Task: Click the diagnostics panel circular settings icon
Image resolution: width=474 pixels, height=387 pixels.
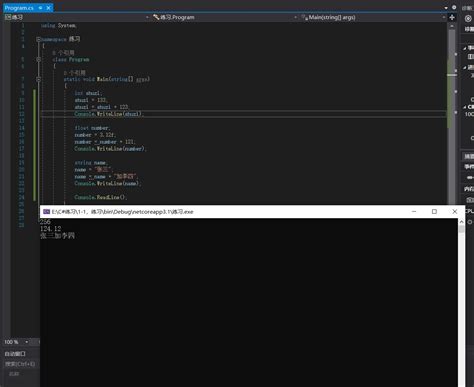Action: (x=468, y=19)
